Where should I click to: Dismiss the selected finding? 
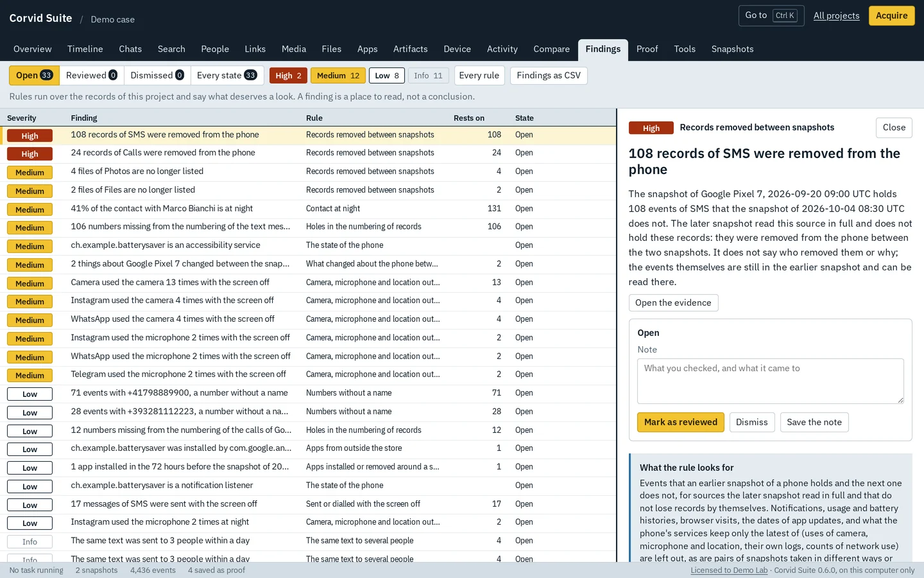pos(752,422)
